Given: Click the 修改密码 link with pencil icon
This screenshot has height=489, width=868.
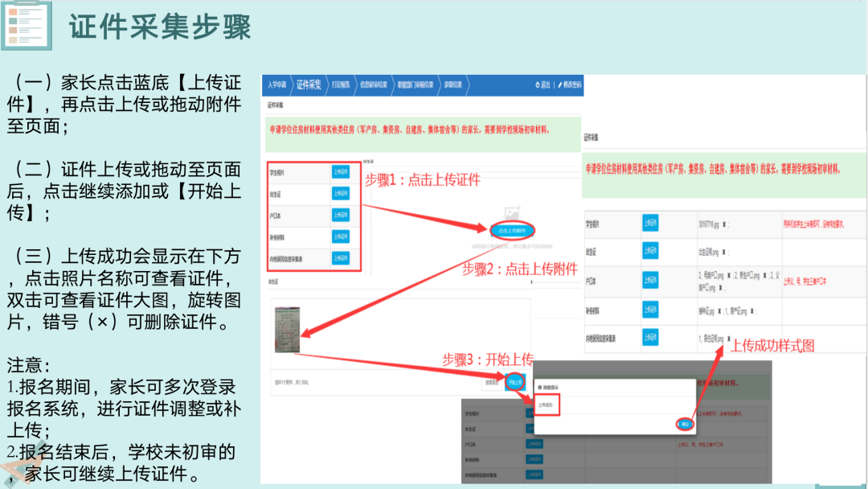Looking at the screenshot, I should 570,84.
